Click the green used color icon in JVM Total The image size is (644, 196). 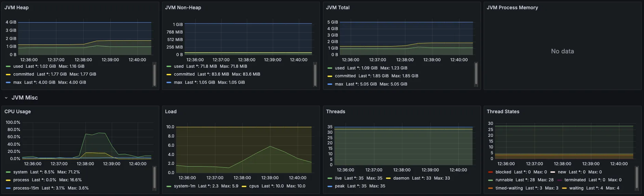click(330, 68)
